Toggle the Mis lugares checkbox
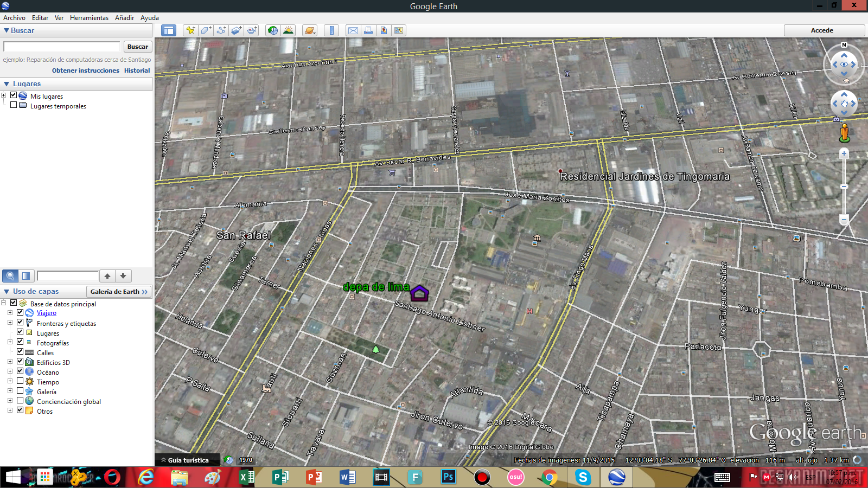The width and height of the screenshot is (868, 488). [x=14, y=95]
